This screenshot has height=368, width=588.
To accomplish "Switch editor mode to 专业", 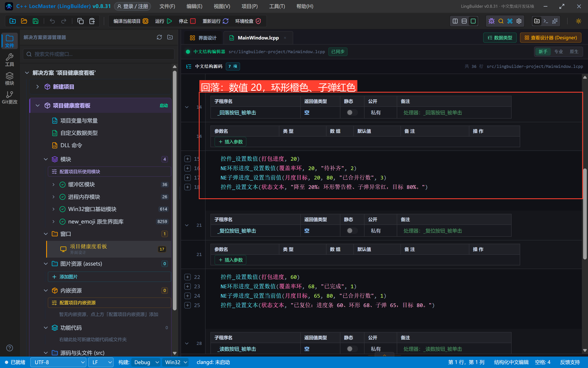I will tap(558, 52).
